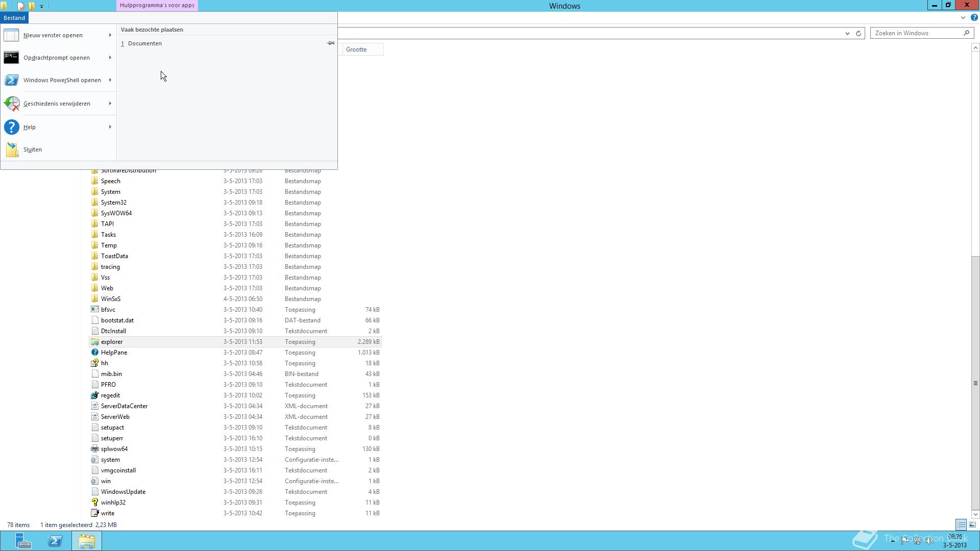Screen dimensions: 980x551
Task: Click the File Explorer taskbar button
Action: (87, 541)
